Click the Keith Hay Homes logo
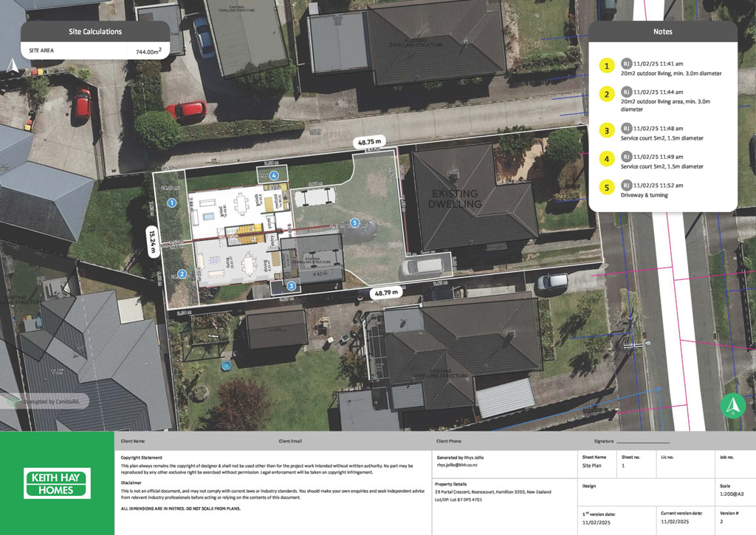This screenshot has height=535, width=756. coord(57,483)
